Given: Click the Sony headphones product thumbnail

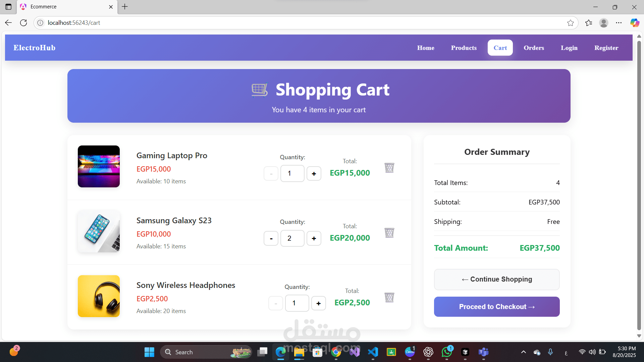Looking at the screenshot, I should tap(99, 296).
